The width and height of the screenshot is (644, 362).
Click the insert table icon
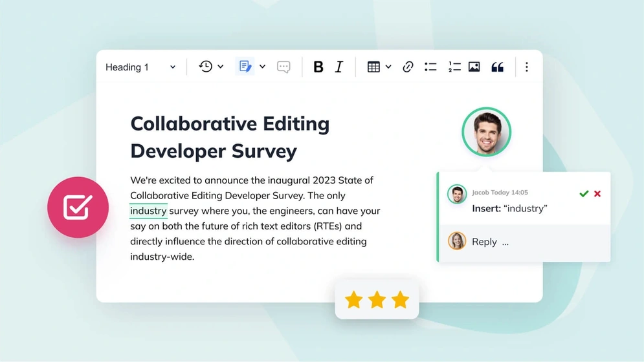tap(373, 67)
